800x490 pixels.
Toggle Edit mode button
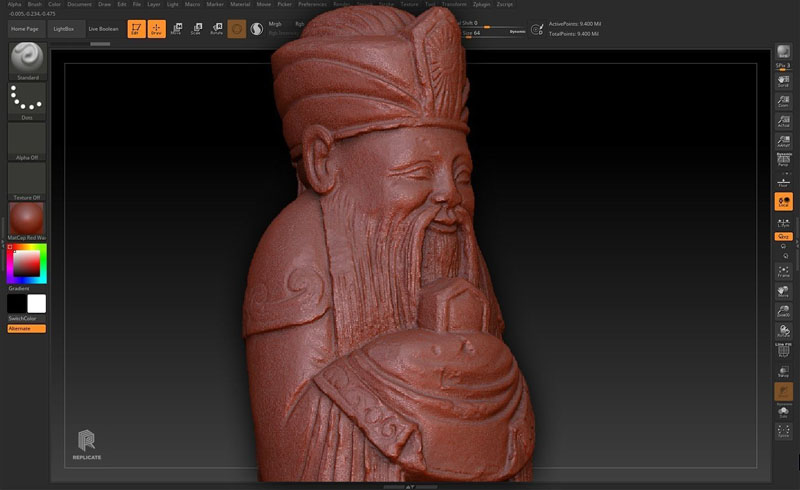coord(136,29)
